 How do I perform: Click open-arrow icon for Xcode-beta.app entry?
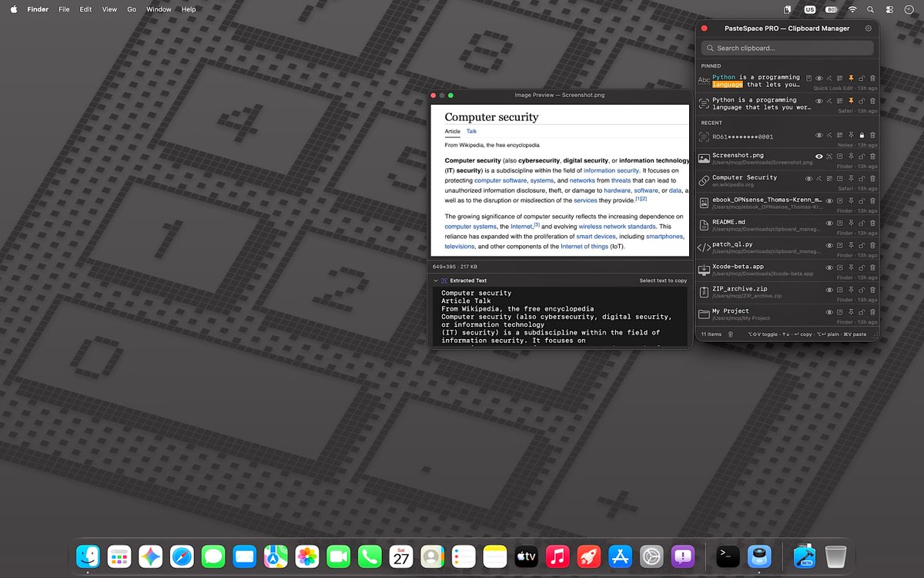tap(840, 267)
